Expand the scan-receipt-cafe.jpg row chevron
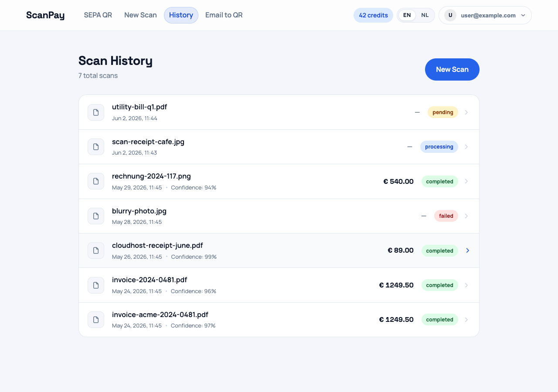Viewport: 558px width, 392px height. coord(466,147)
